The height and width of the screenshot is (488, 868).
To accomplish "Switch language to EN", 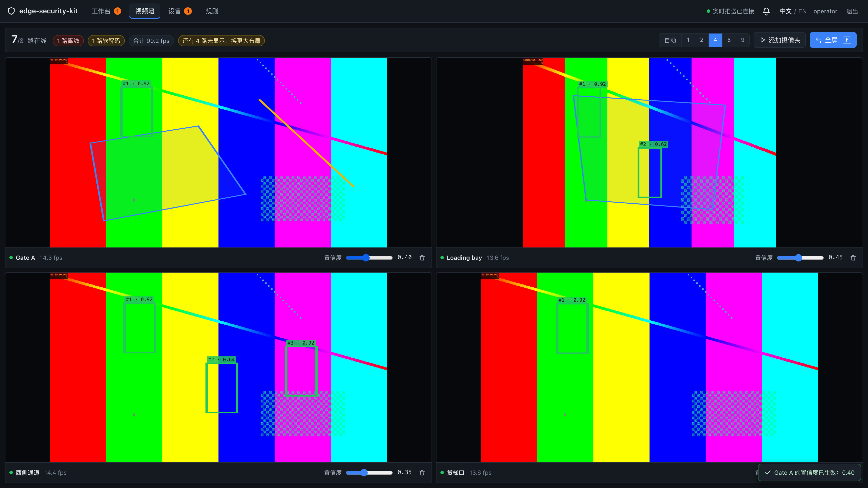I will [x=802, y=11].
